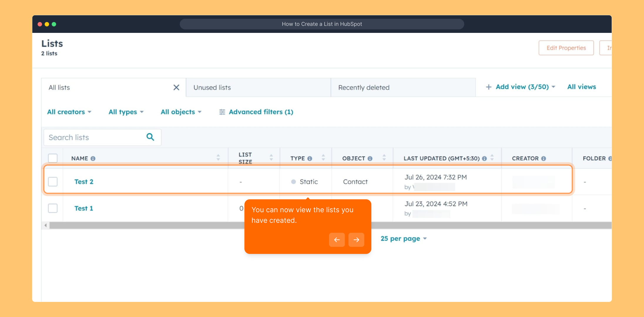Close the All lists tab X
644x317 pixels.
(176, 87)
